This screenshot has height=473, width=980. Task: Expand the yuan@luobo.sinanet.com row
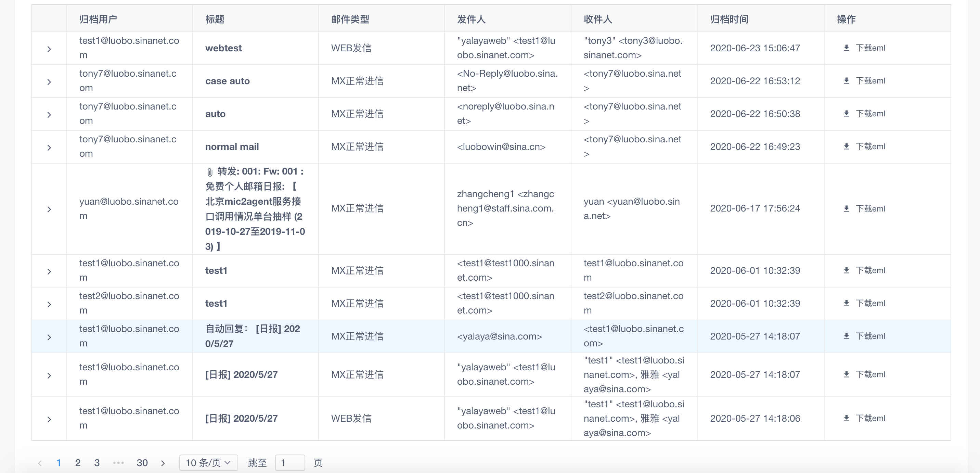pos(49,209)
